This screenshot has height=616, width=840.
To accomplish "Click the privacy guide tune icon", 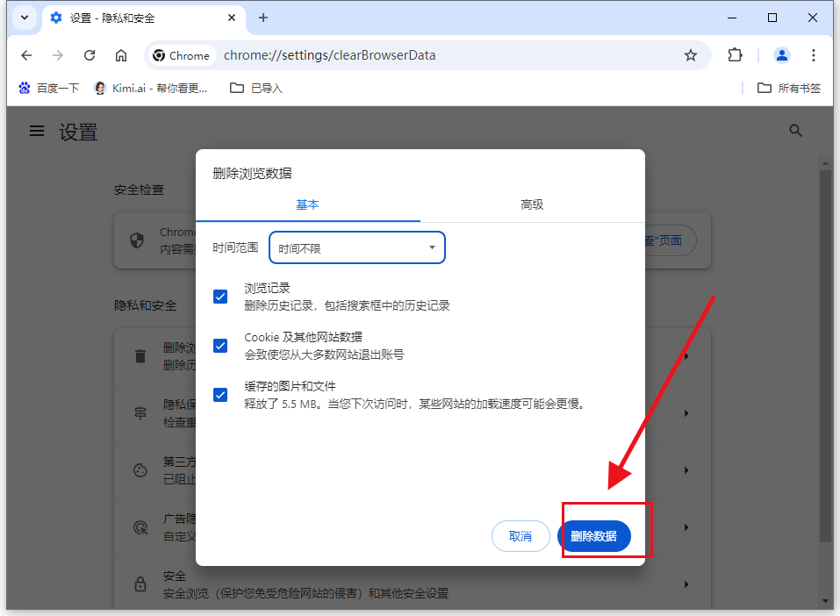I will (140, 413).
